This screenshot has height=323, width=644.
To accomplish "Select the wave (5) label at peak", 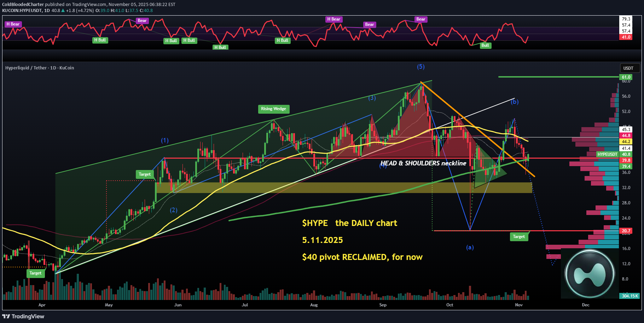I will (420, 67).
